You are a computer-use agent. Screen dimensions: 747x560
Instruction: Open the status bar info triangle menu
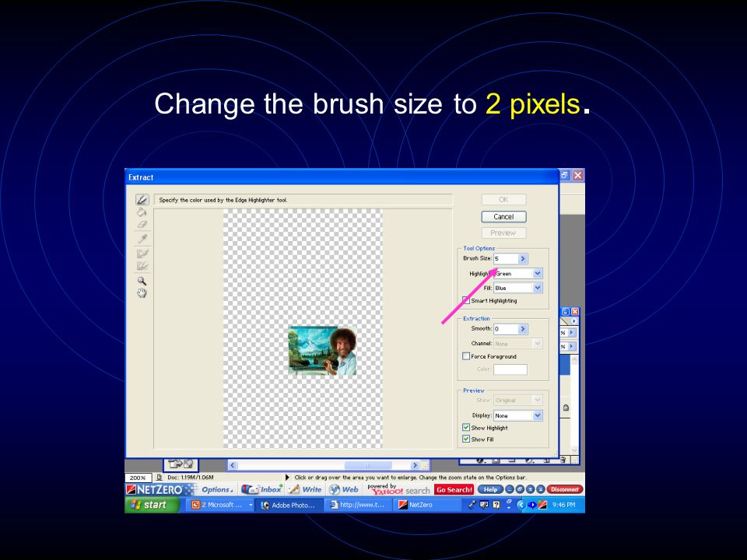[x=287, y=477]
